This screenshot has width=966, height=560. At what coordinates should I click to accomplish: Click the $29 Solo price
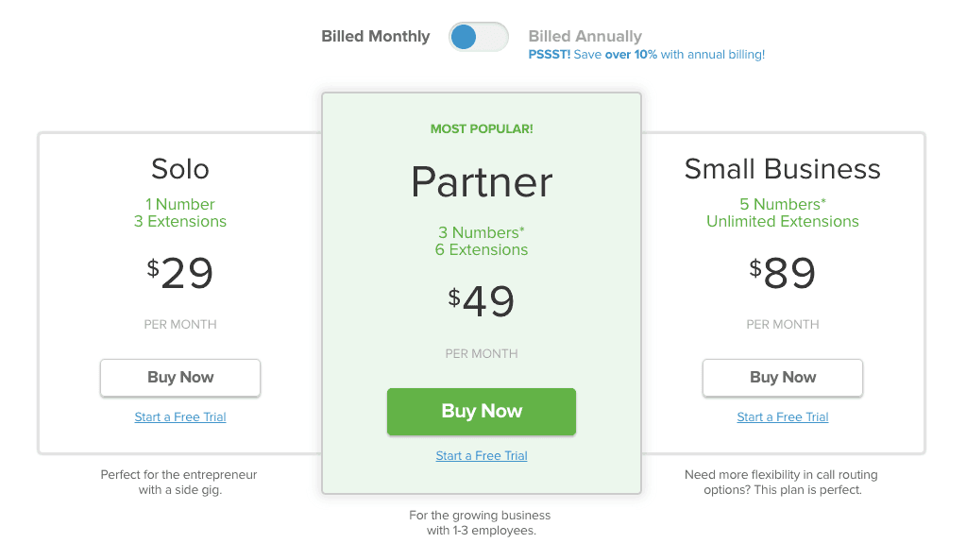[179, 273]
